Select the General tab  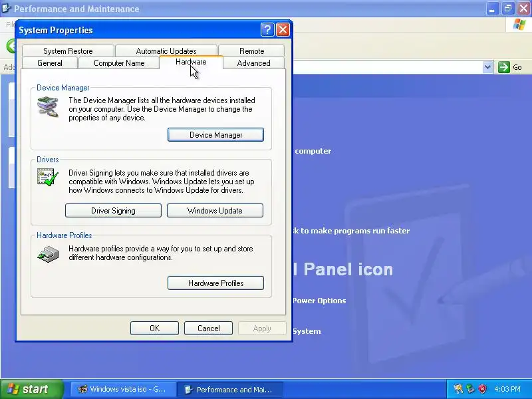coord(49,63)
